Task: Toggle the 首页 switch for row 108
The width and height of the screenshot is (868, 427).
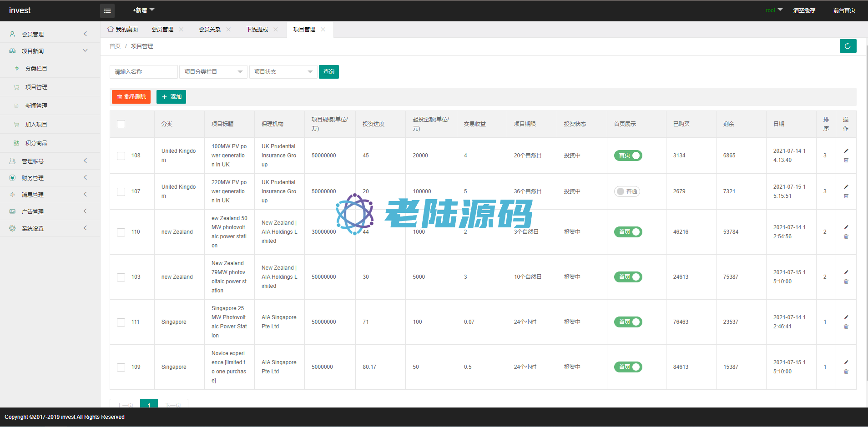Action: click(628, 156)
